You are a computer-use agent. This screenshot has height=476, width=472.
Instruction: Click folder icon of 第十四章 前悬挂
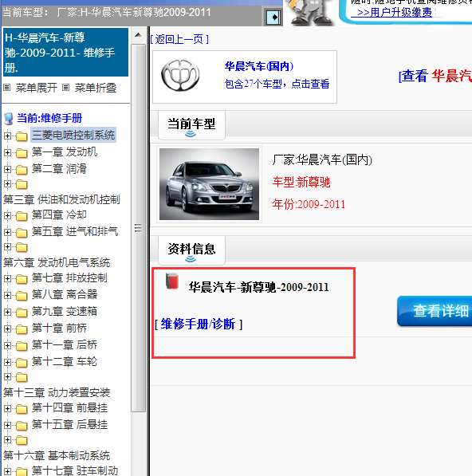pos(22,408)
